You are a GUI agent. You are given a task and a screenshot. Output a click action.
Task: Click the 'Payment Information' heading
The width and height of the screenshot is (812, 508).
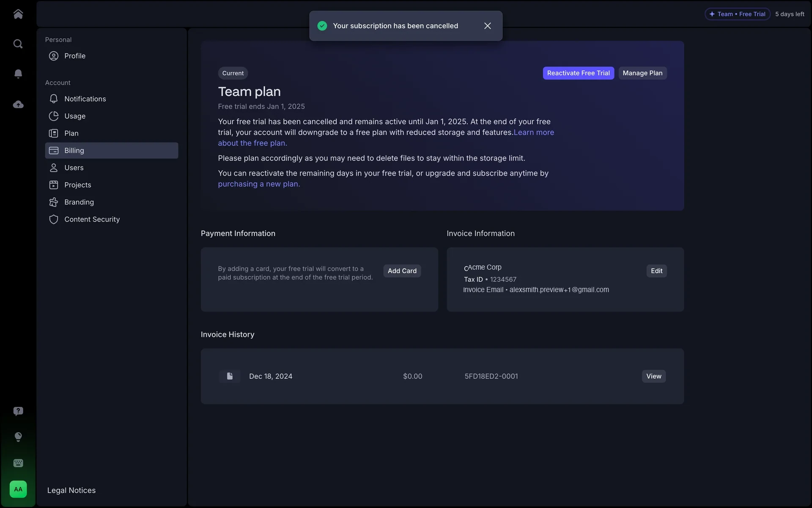click(238, 233)
